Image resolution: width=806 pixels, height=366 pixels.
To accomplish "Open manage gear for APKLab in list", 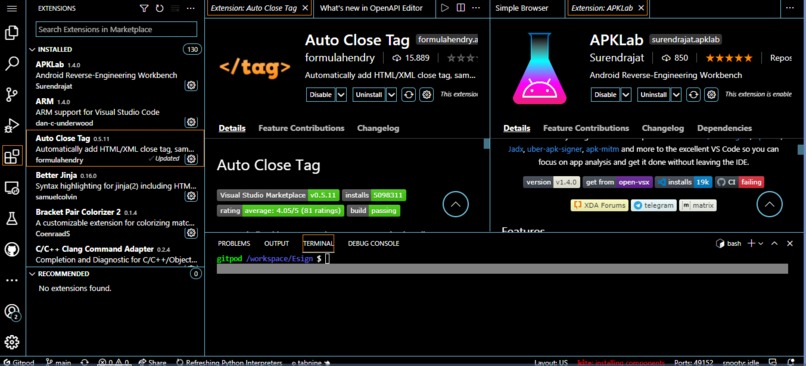I will point(191,85).
